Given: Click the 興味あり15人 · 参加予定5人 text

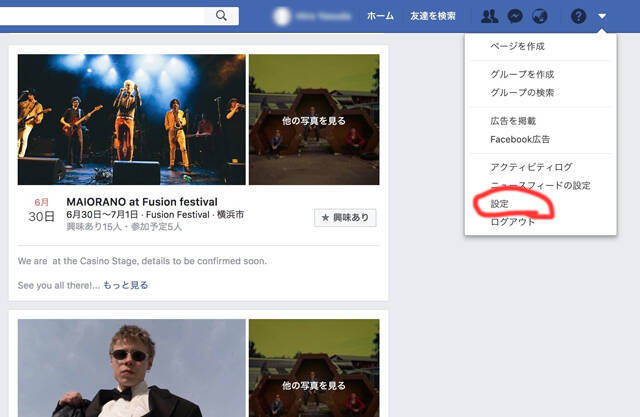Looking at the screenshot, I should point(124,226).
